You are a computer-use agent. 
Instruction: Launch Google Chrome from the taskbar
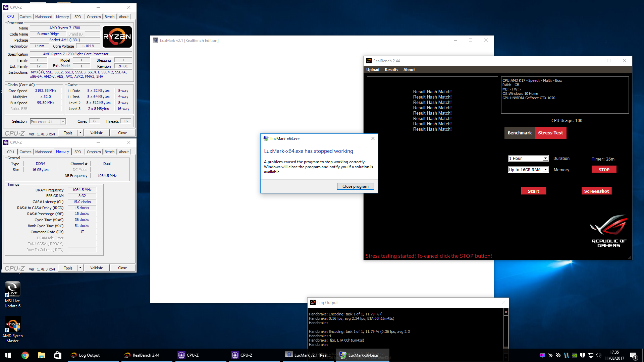click(x=25, y=355)
